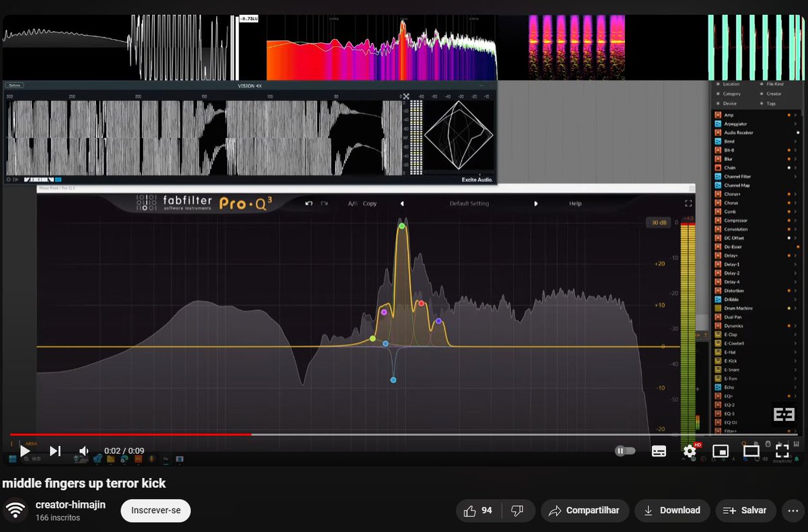Click the Windows Start button in the taskbar
The width and height of the screenshot is (808, 532).
12,459
